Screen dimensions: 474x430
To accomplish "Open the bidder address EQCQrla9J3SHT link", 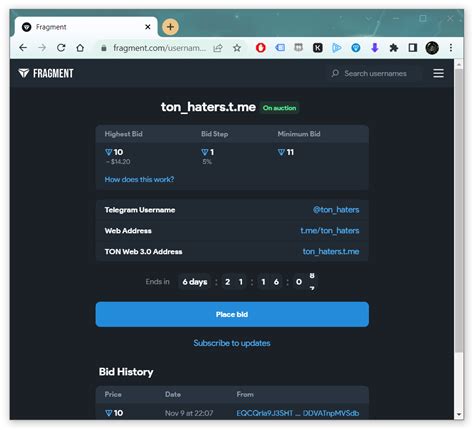I will coord(298,413).
